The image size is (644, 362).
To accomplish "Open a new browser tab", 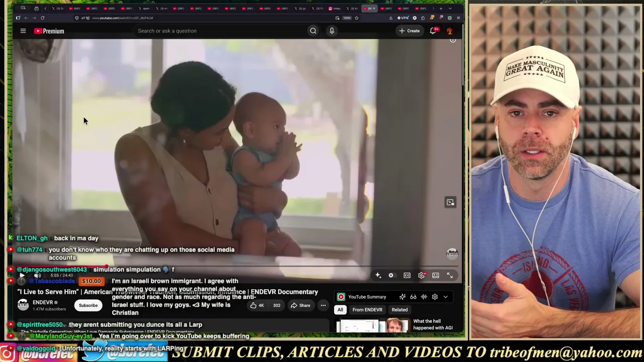I will coord(441,9).
